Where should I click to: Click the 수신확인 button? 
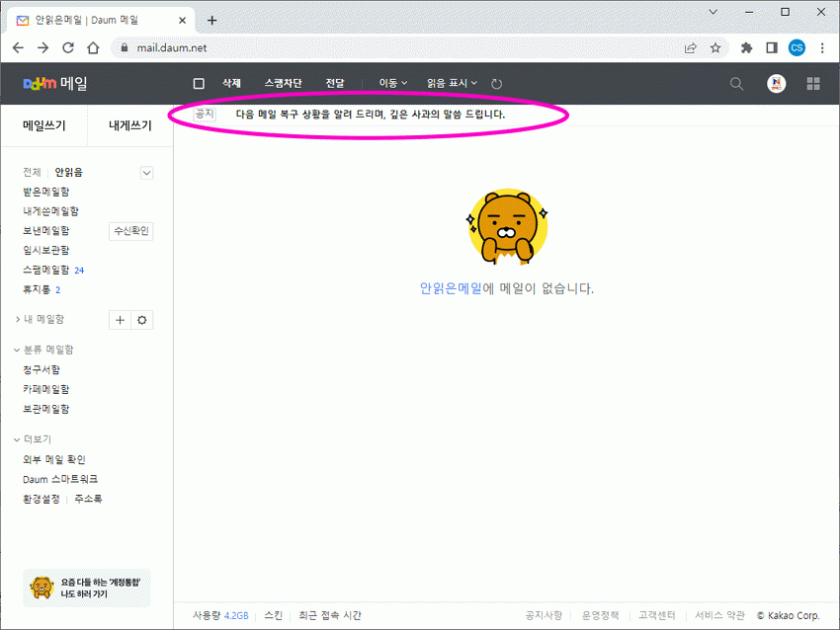coord(131,231)
